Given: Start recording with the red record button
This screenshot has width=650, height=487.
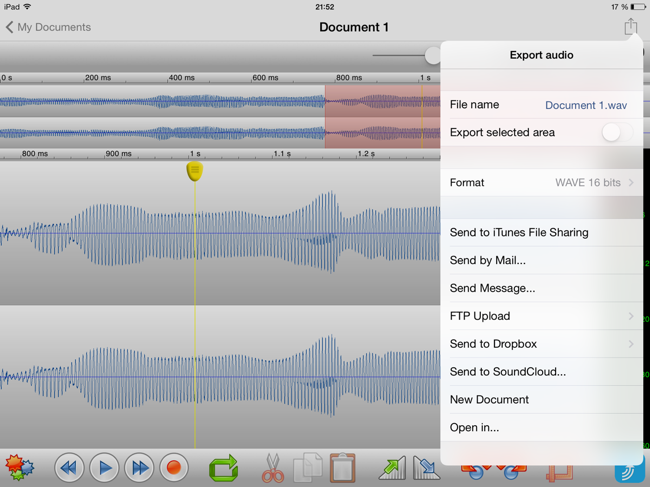Looking at the screenshot, I should (x=174, y=468).
